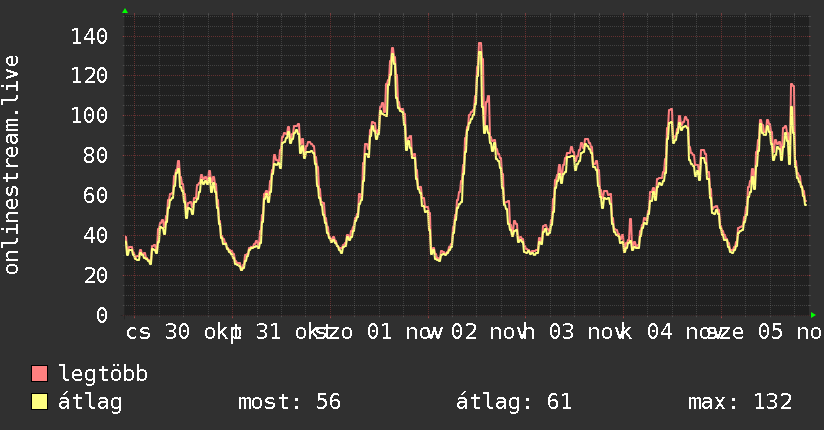Click the y-axis label 100
Screen dimensions: 824x430
coord(89,116)
